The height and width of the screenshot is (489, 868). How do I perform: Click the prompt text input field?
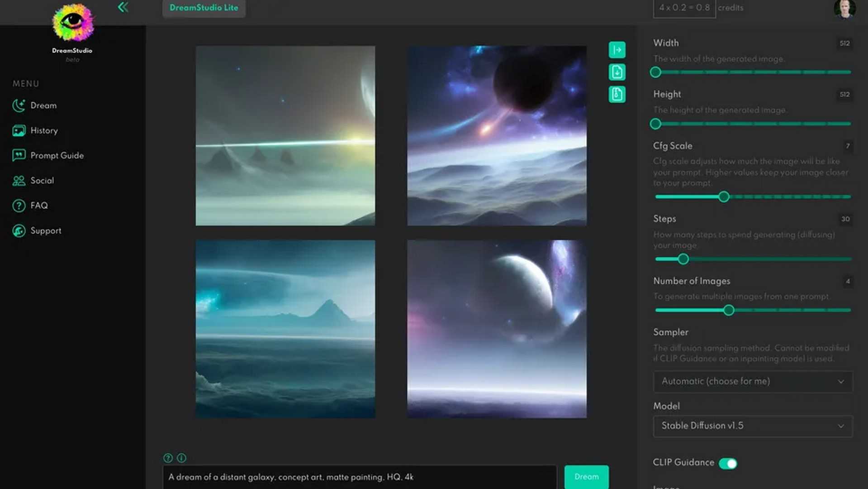click(360, 477)
